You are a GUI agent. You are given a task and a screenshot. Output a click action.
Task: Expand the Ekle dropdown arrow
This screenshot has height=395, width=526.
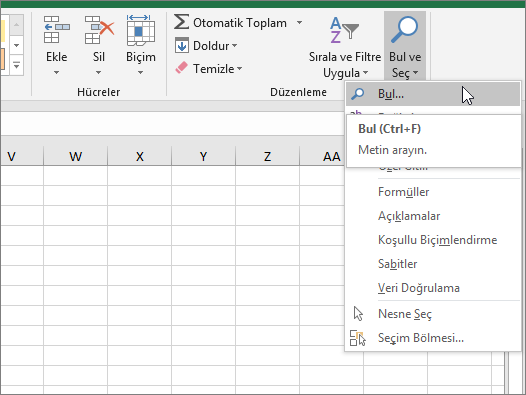tap(56, 72)
